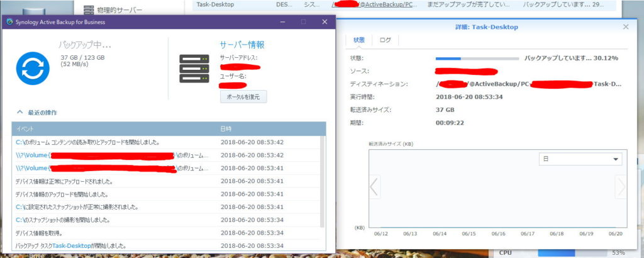Click the バックアップしています... 30.12% status text
Screen dimensions: 644x258
[571, 59]
